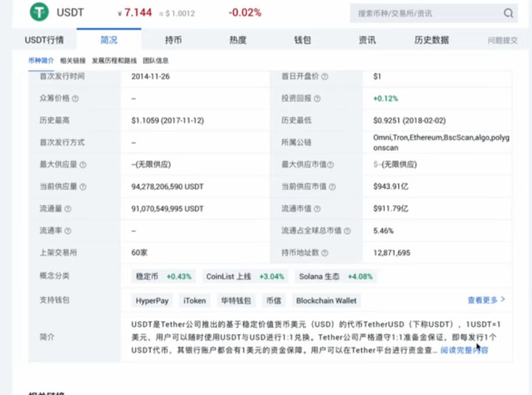
Task: Switch to the 持币 tab
Action: (x=174, y=40)
